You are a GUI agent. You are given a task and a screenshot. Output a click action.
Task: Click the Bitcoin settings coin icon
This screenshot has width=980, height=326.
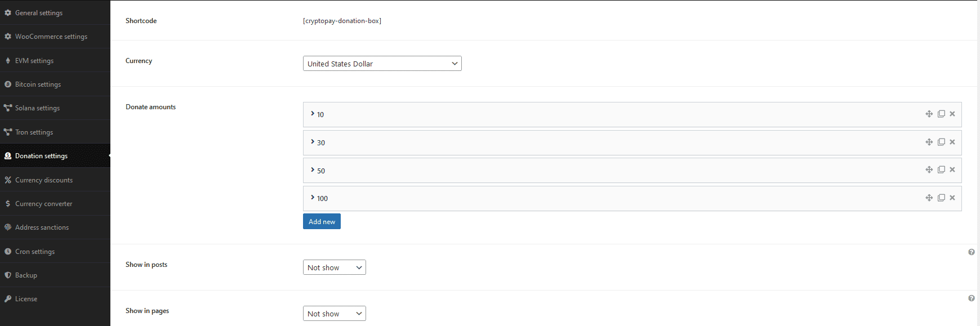(8, 84)
